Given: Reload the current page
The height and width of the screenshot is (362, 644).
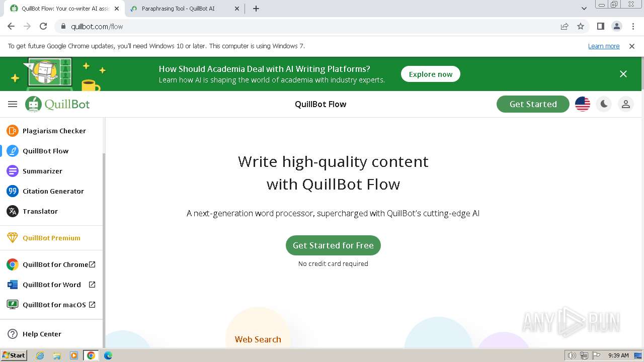Looking at the screenshot, I should click(x=43, y=26).
